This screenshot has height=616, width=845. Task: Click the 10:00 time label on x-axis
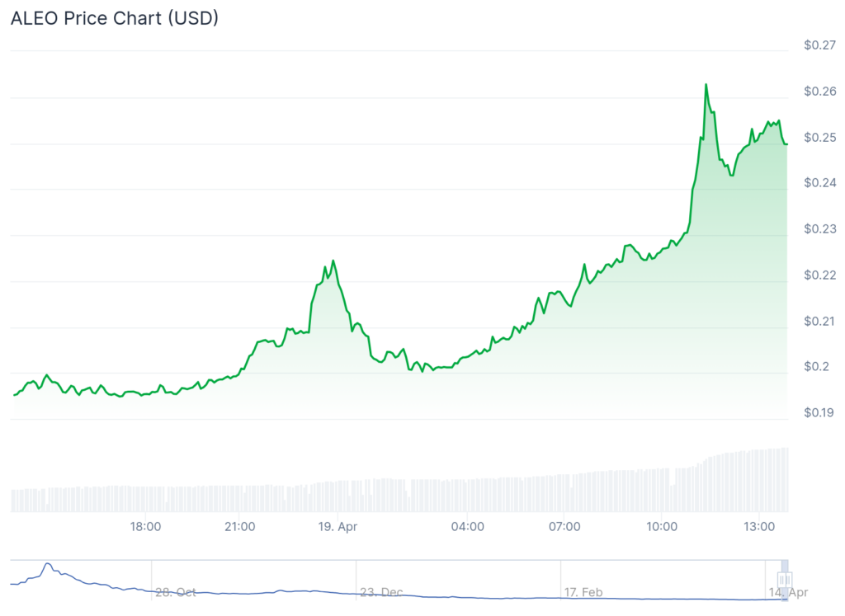(662, 526)
